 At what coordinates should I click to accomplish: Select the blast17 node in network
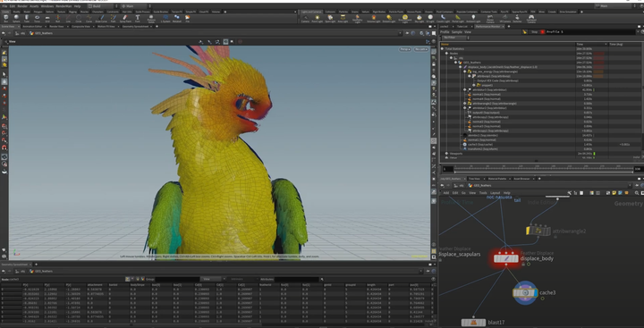(x=473, y=323)
